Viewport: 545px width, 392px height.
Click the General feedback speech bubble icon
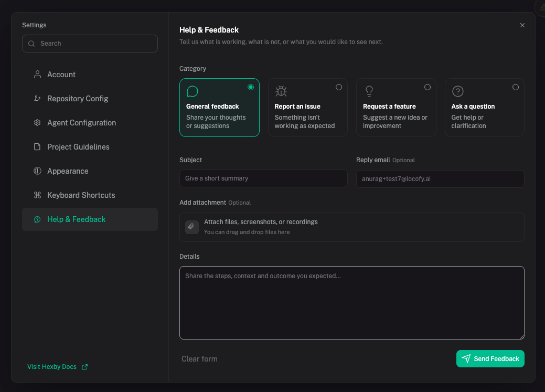tap(192, 91)
